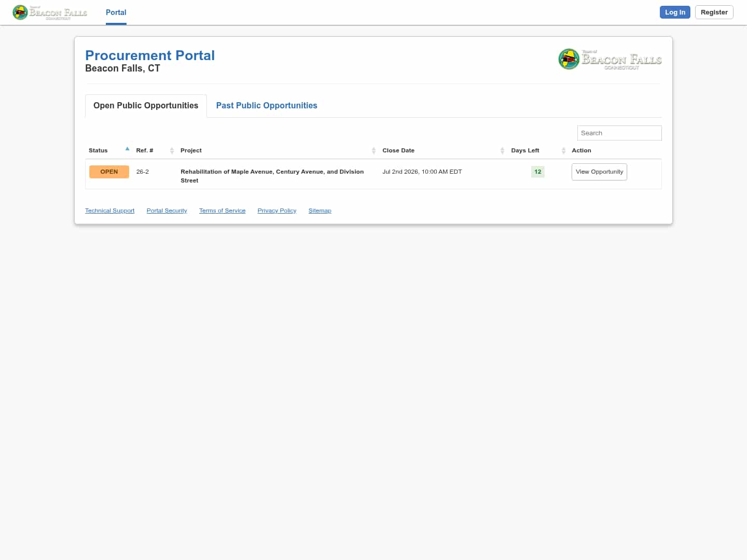Screen dimensions: 747x560
Task: Click the OPEN status badge
Action: [x=109, y=172]
